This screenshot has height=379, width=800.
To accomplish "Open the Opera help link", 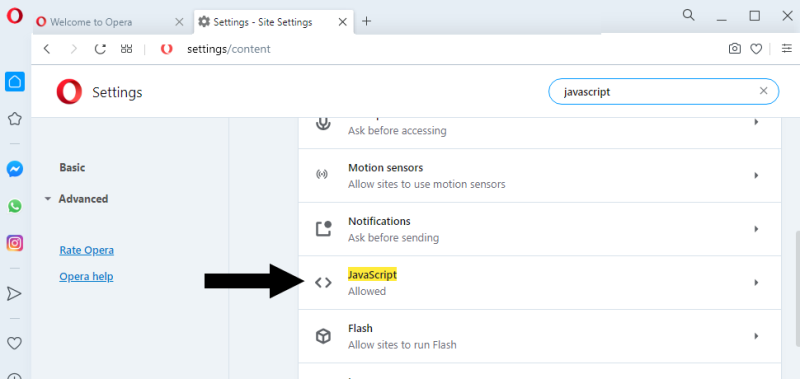I will 86,276.
